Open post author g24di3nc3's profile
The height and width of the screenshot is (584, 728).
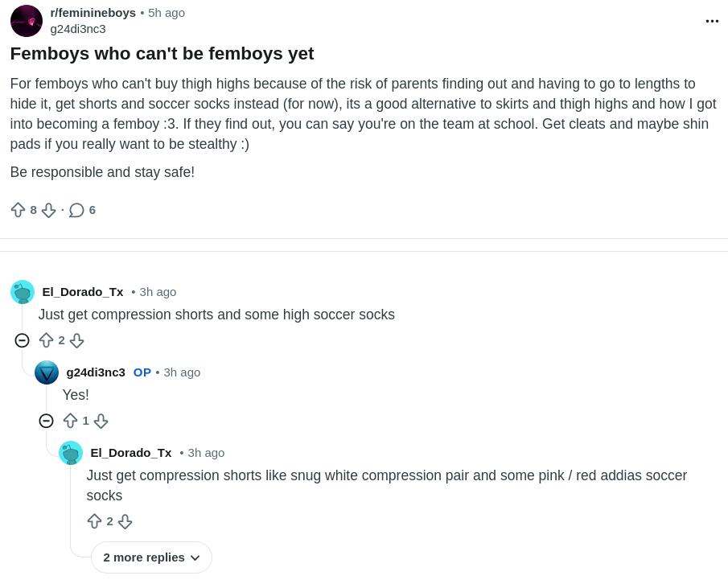78,29
